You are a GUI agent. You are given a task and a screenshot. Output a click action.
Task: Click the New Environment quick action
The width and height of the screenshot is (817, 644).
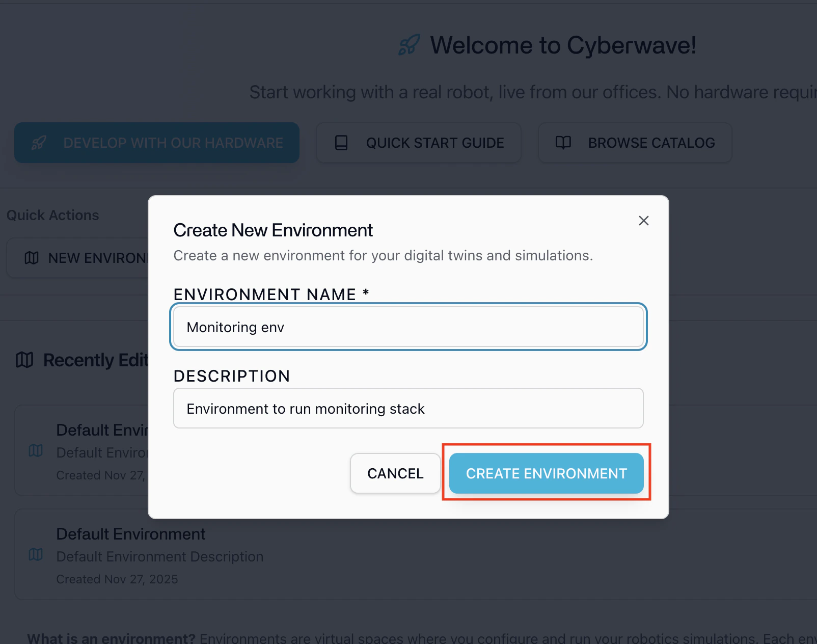[x=77, y=258]
